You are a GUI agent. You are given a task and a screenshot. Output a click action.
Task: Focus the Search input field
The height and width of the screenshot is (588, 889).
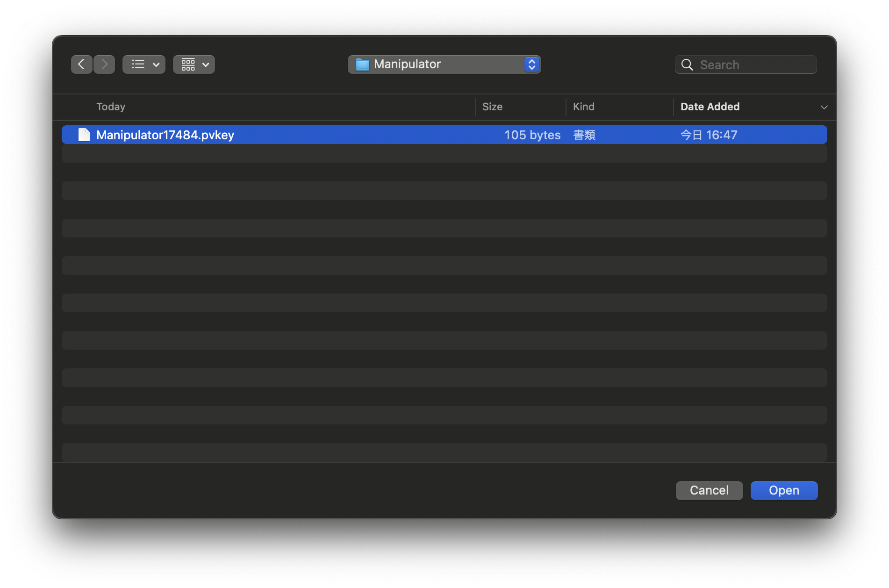(x=755, y=65)
